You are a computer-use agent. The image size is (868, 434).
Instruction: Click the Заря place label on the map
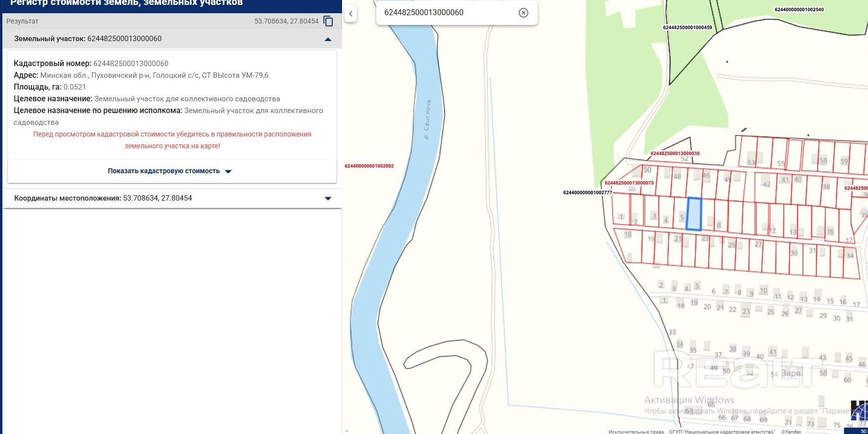click(791, 373)
